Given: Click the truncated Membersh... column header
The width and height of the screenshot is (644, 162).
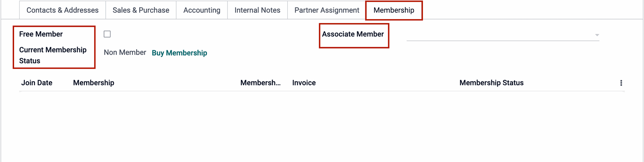Looking at the screenshot, I should coord(260,83).
